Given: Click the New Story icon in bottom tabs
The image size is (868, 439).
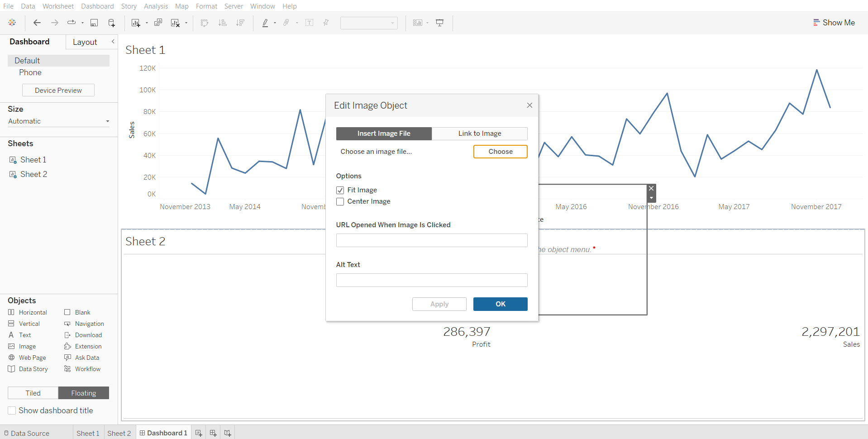Looking at the screenshot, I should [228, 433].
